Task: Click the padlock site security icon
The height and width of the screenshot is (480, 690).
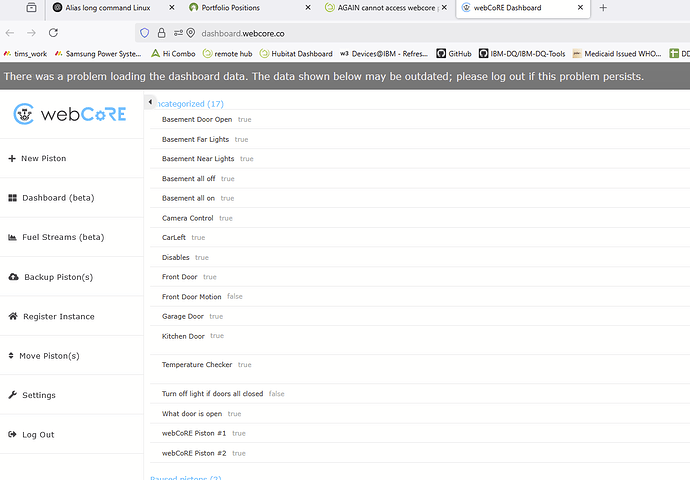Action: (x=161, y=33)
